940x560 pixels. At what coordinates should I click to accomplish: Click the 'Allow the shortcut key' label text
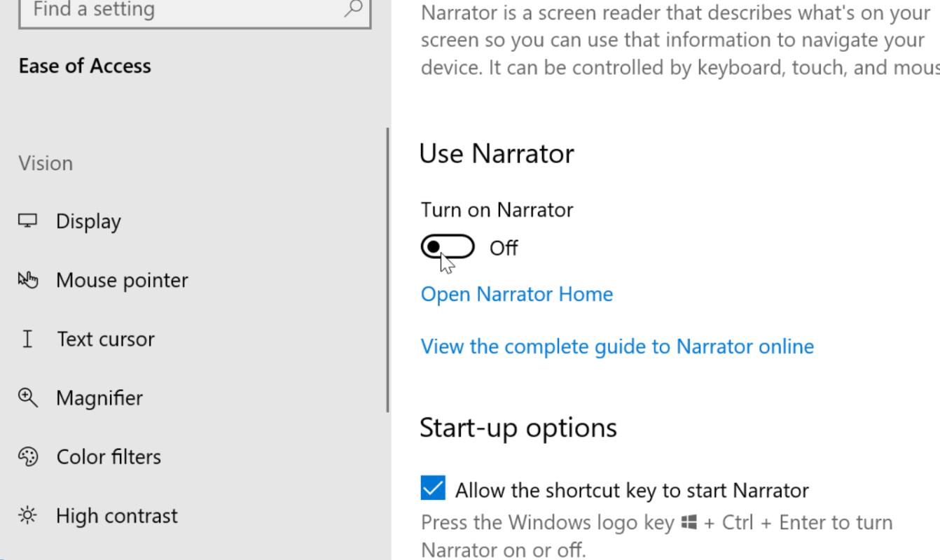(x=632, y=491)
